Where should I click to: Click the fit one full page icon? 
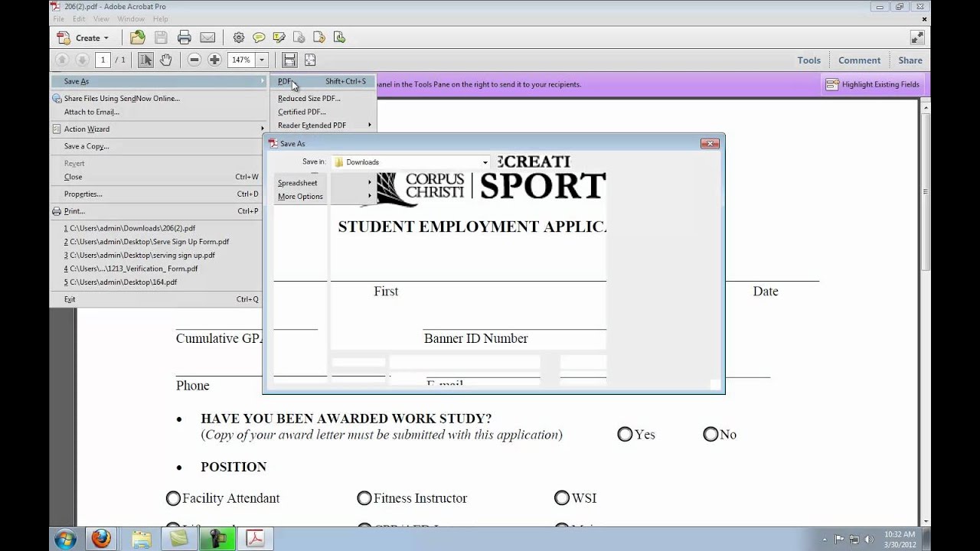pos(310,60)
